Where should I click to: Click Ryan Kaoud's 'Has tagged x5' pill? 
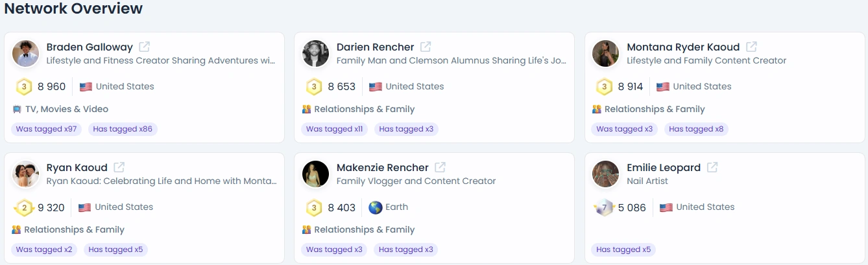tap(115, 249)
